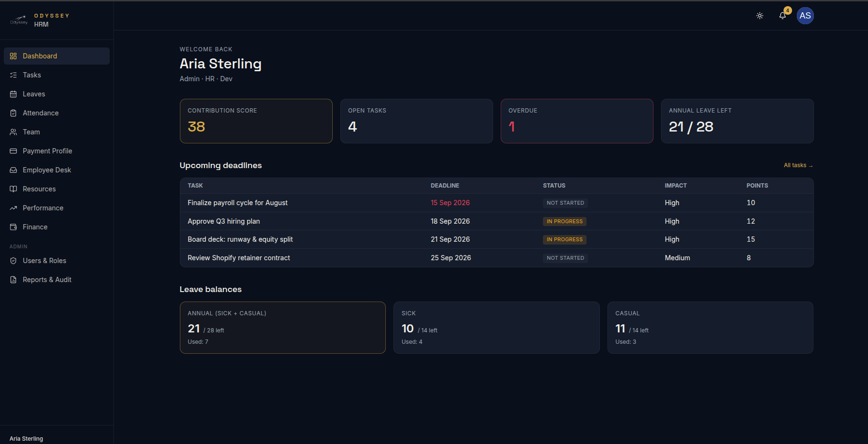Viewport: 868px width, 444px height.
Task: Click the overdue deadline '15 Sep 2026'
Action: [450, 203]
